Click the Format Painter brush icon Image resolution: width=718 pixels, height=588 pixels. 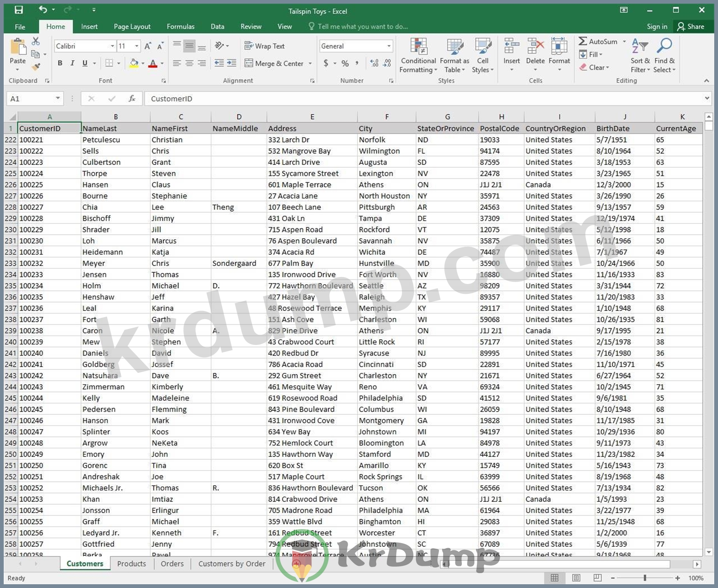(36, 66)
